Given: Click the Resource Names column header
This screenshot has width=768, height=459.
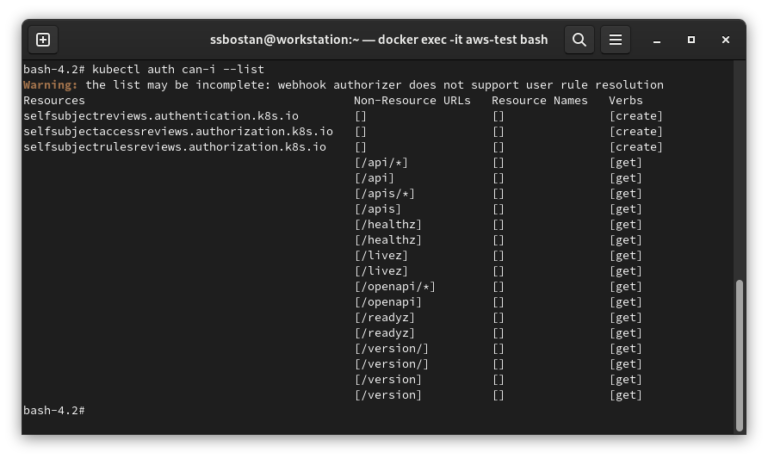Looking at the screenshot, I should tap(539, 100).
